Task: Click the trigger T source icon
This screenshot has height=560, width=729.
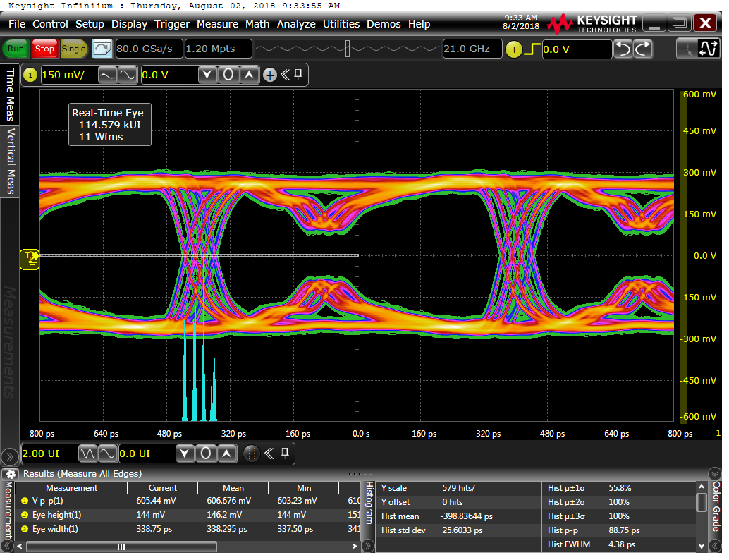Action: pos(514,49)
